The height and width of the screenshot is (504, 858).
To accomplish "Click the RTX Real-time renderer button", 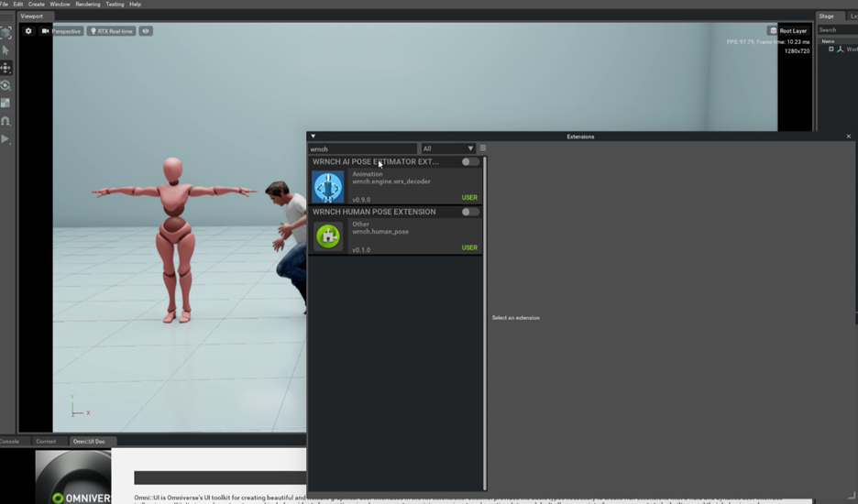I will click(112, 31).
